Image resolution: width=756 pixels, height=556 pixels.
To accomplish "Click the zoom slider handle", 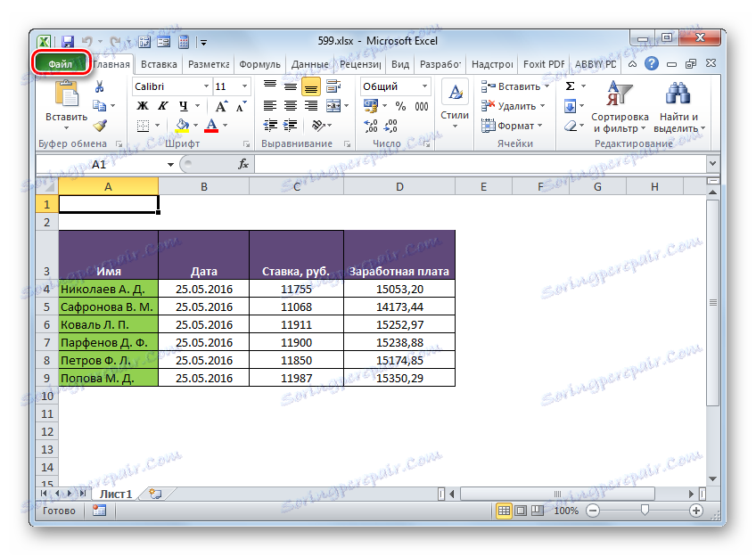I will tap(645, 511).
